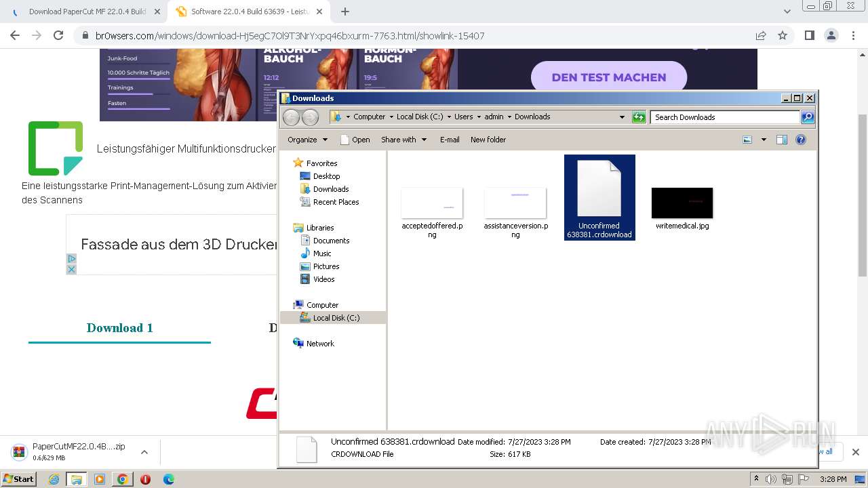The image size is (868, 488).
Task: Open Chrome three-dot menu
Action: (x=852, y=35)
